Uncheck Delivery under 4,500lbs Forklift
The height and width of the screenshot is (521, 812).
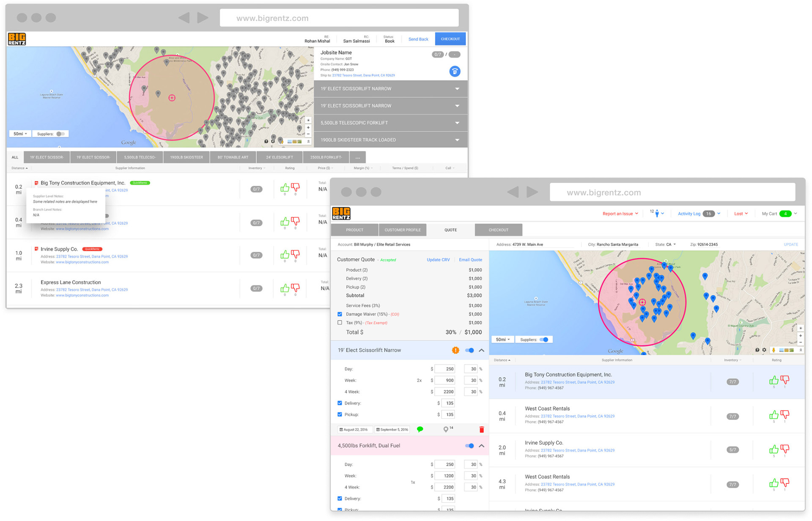(x=340, y=499)
